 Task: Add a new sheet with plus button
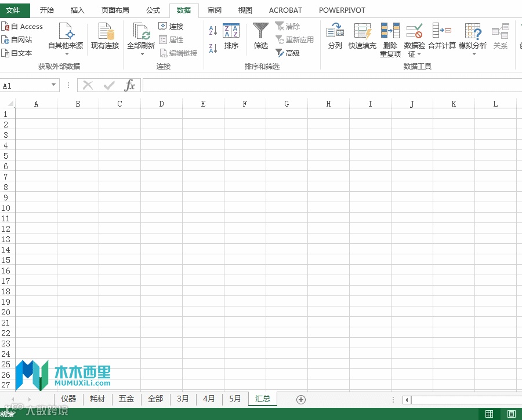pos(301,399)
